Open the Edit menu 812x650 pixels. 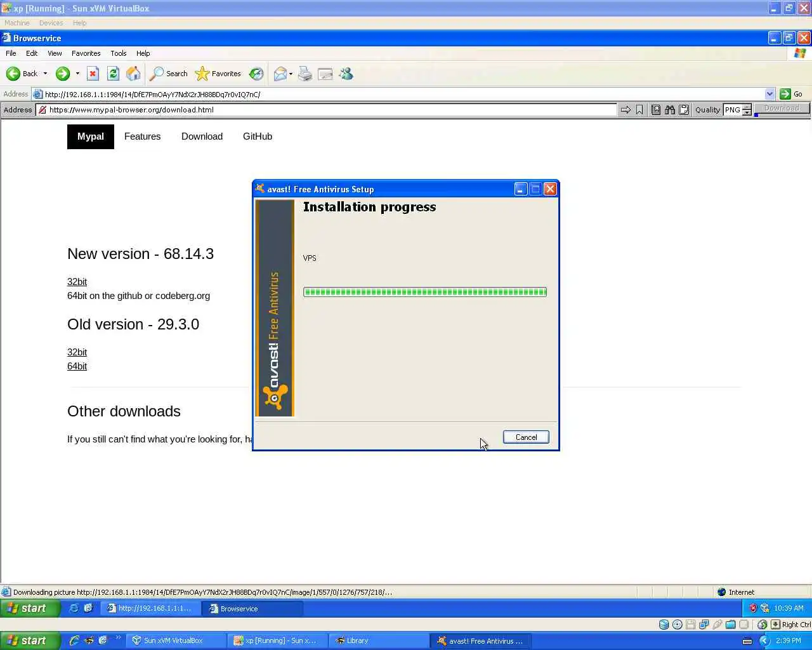[x=32, y=53]
